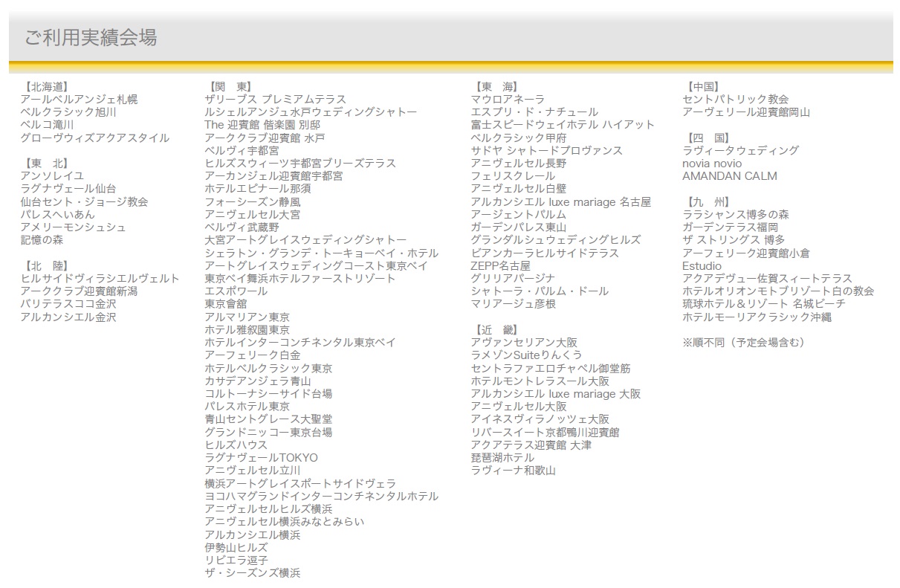Select サドヤ シャトードプロヴァンス

(546, 150)
